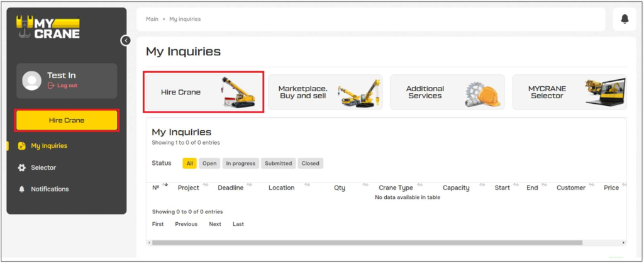The height and width of the screenshot is (263, 644).
Task: Click the My Inquiries document icon
Action: [22, 146]
